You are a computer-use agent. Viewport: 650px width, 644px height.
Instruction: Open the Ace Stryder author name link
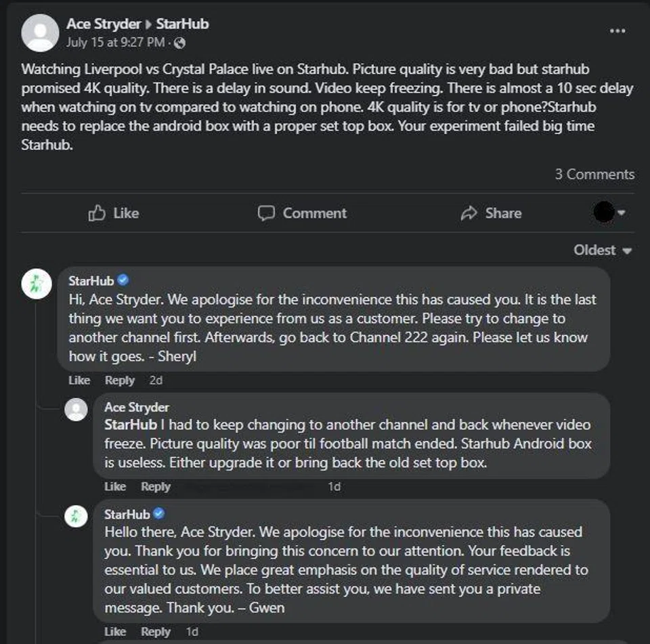pos(104,24)
